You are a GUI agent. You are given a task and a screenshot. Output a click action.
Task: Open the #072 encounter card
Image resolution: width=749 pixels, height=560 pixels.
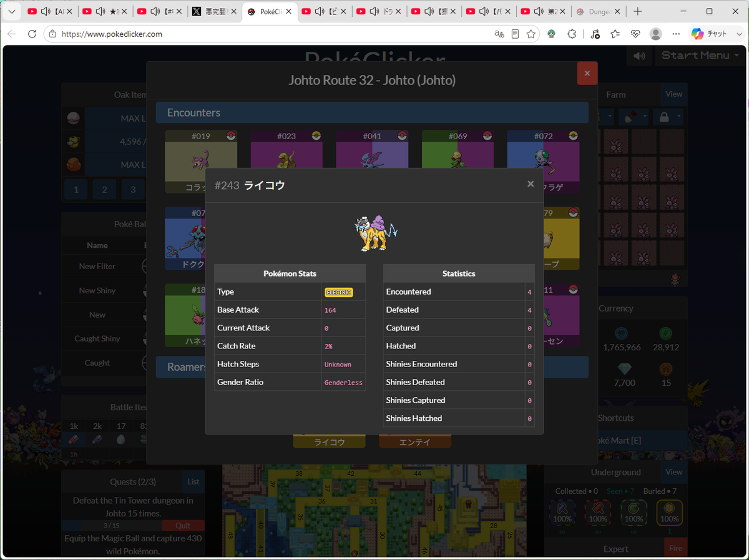point(543,162)
